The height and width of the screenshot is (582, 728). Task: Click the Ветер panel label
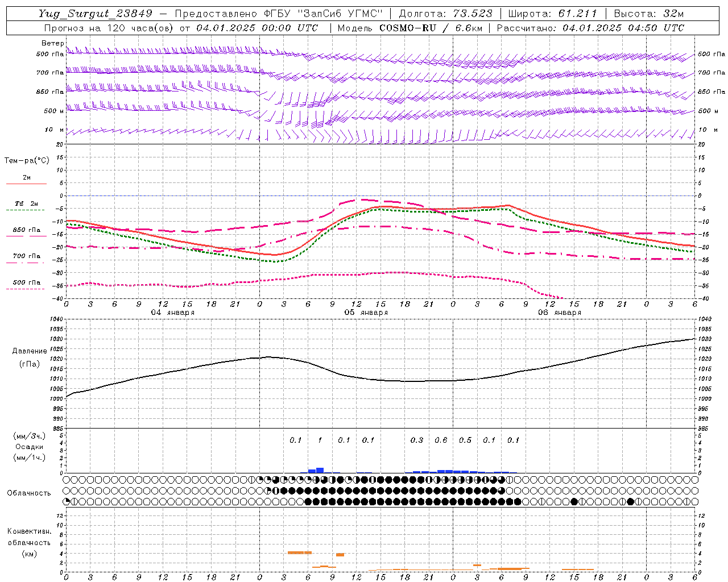point(53,43)
